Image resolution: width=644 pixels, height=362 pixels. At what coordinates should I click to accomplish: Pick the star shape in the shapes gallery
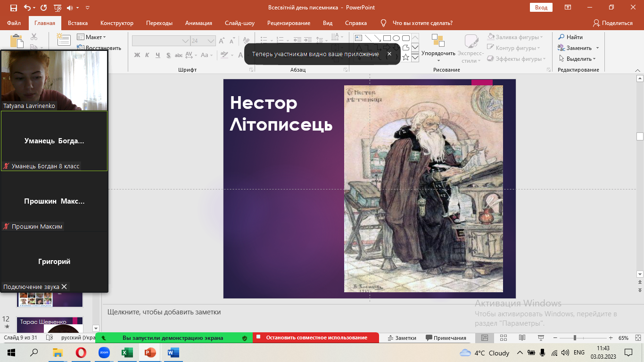point(405,57)
